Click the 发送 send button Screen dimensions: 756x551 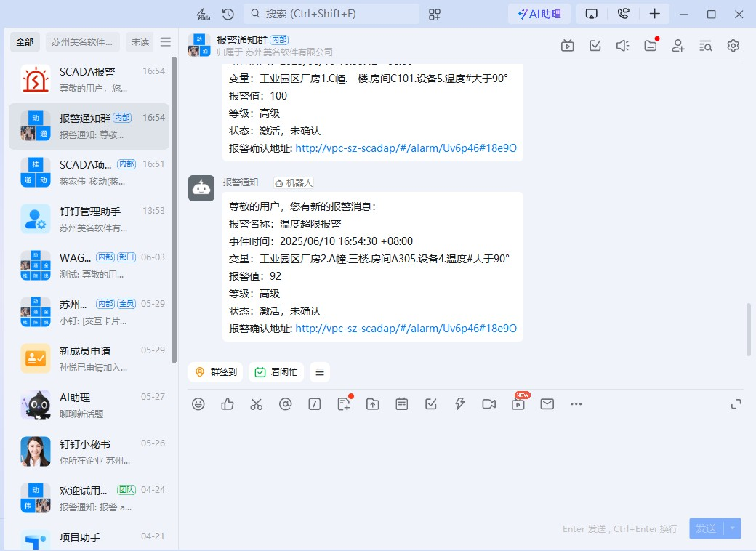click(x=707, y=528)
